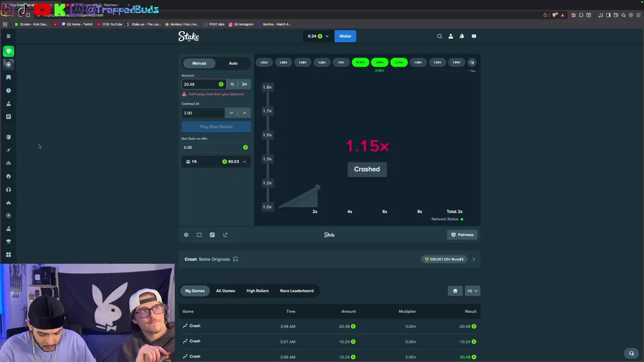Open the user profile icon
This screenshot has height=362, width=644.
[451, 36]
